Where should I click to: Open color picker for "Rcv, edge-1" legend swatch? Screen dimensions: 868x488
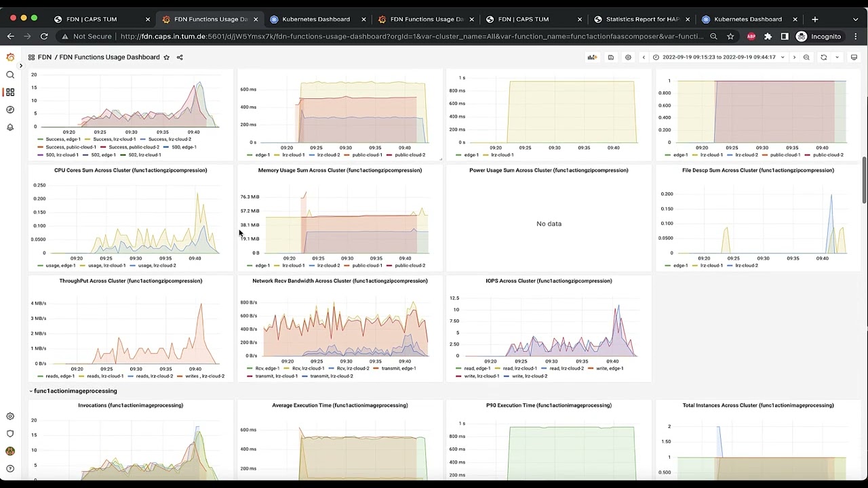(x=250, y=368)
